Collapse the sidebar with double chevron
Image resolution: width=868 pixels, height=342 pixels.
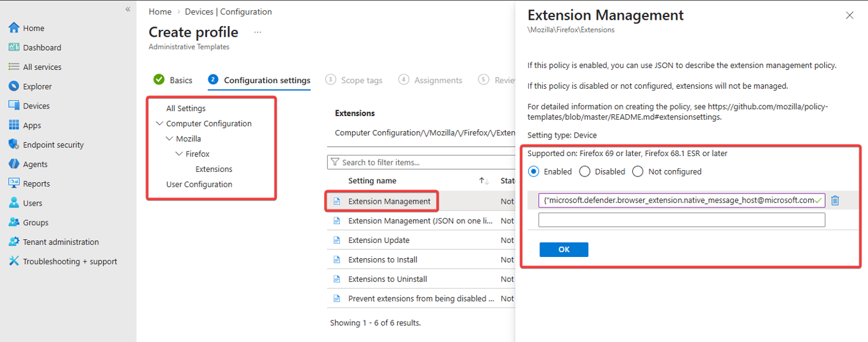coord(128,9)
